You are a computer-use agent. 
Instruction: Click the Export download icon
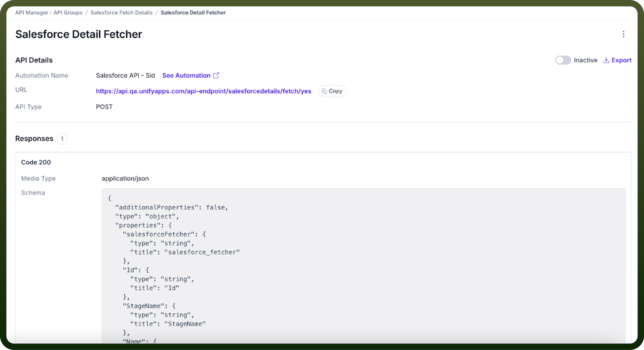tap(606, 60)
